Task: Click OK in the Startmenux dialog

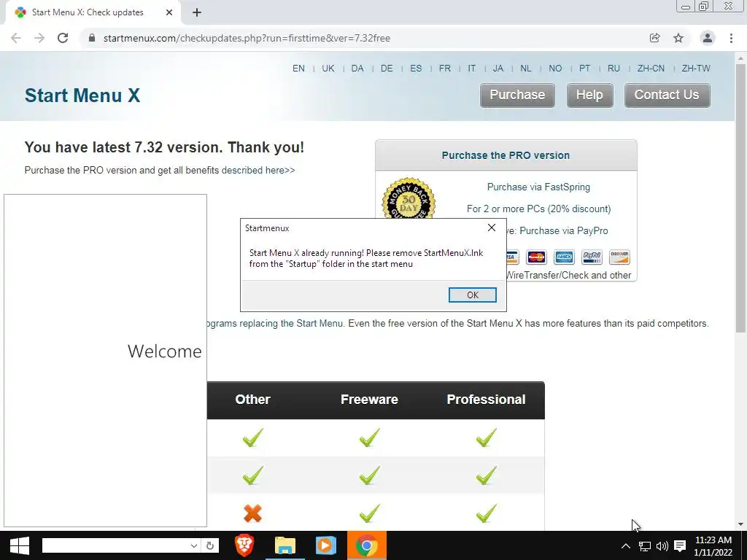Action: pyautogui.click(x=472, y=295)
